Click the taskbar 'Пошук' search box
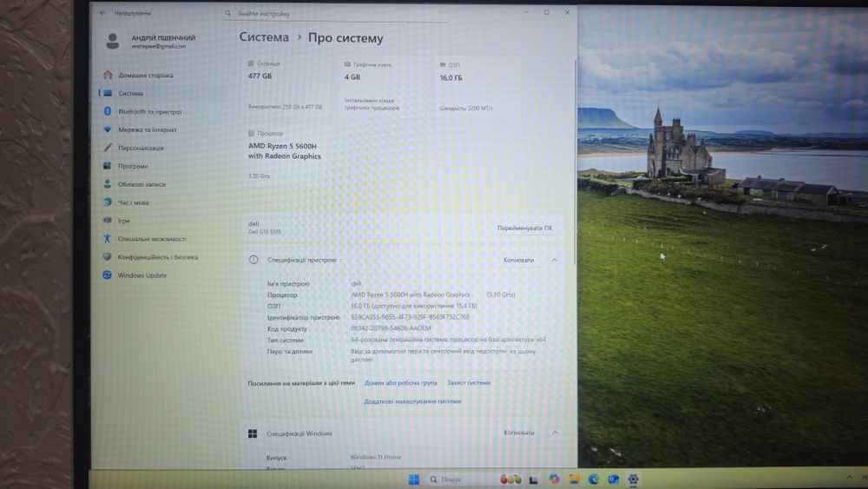The height and width of the screenshot is (489, 868). tap(459, 479)
